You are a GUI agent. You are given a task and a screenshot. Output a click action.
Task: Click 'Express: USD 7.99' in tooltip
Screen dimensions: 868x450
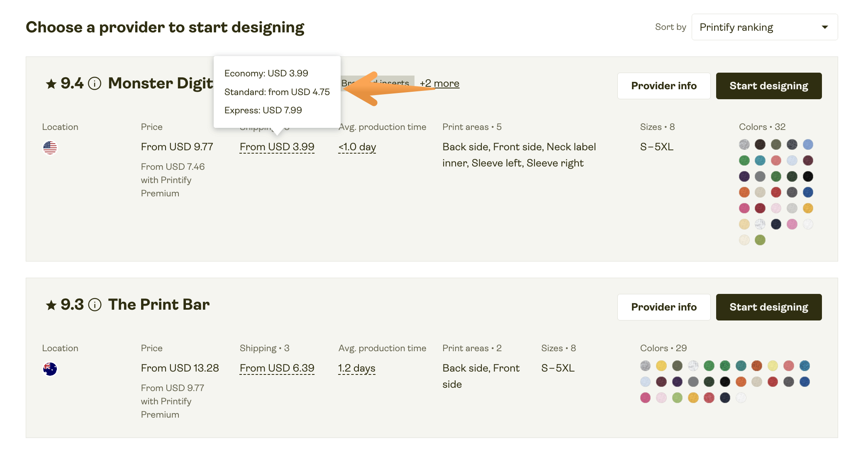pyautogui.click(x=263, y=110)
